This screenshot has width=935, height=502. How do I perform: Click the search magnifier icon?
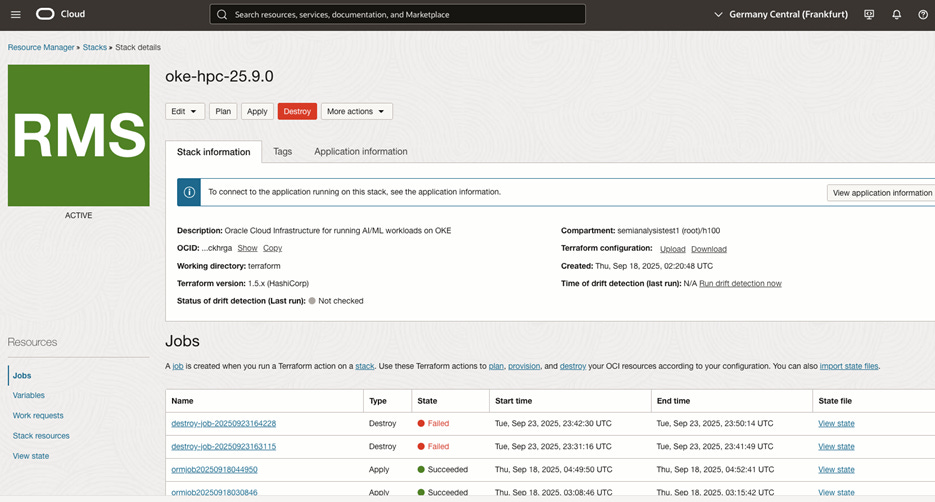(222, 14)
